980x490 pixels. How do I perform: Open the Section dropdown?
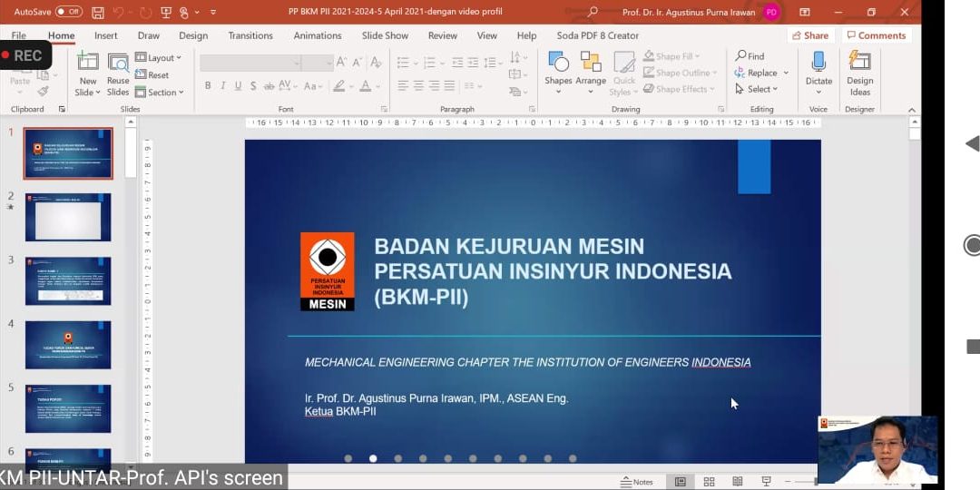[x=160, y=93]
